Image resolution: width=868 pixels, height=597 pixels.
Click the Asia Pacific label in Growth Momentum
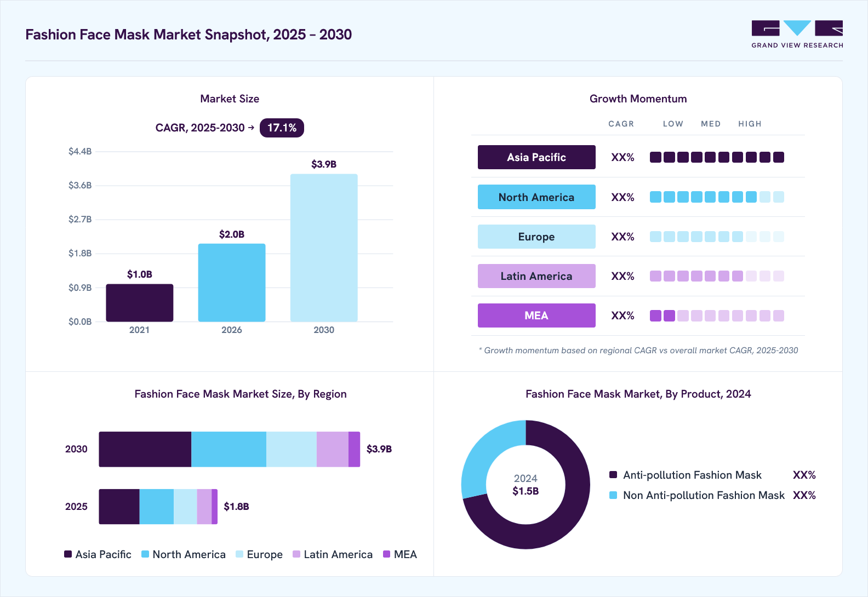click(x=536, y=157)
